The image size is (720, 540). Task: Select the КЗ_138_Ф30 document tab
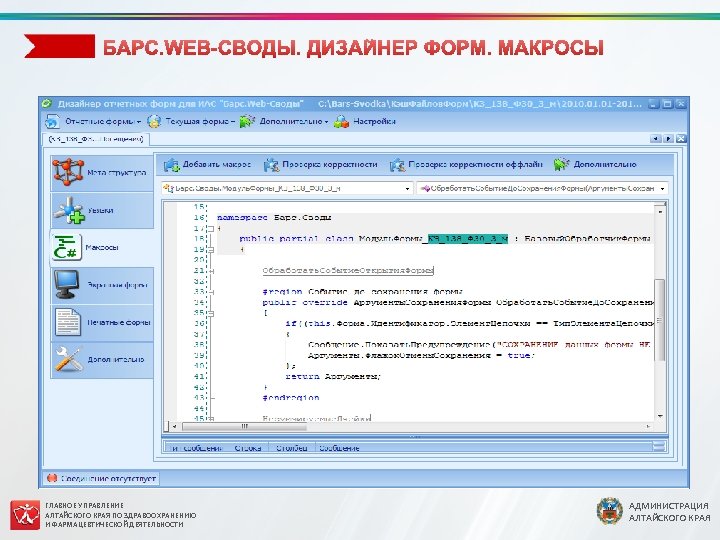click(x=96, y=139)
